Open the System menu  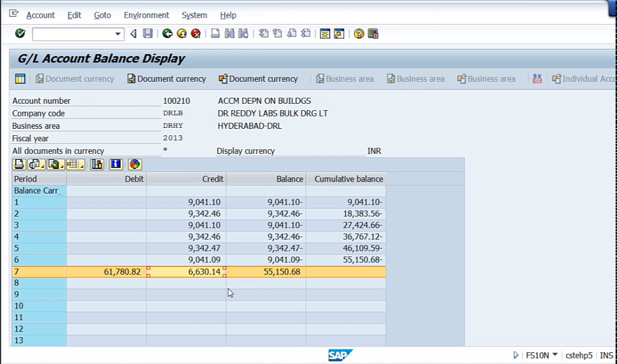click(x=195, y=16)
